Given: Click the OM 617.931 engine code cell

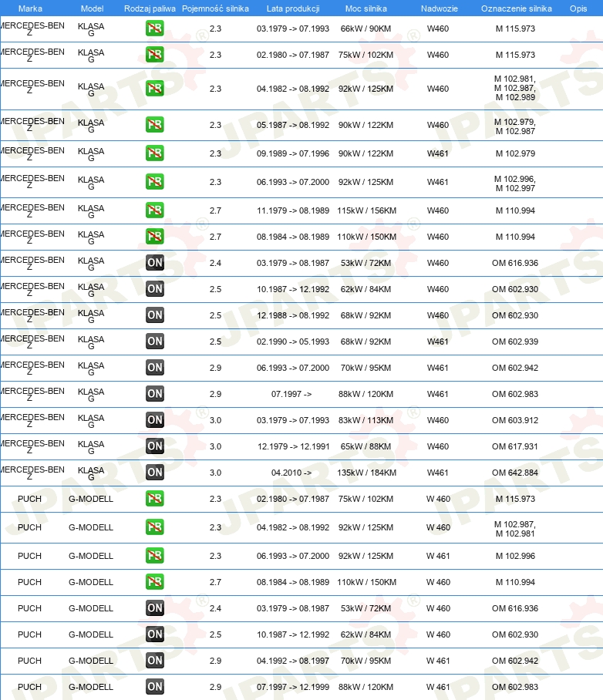Looking at the screenshot, I should click(x=515, y=446).
